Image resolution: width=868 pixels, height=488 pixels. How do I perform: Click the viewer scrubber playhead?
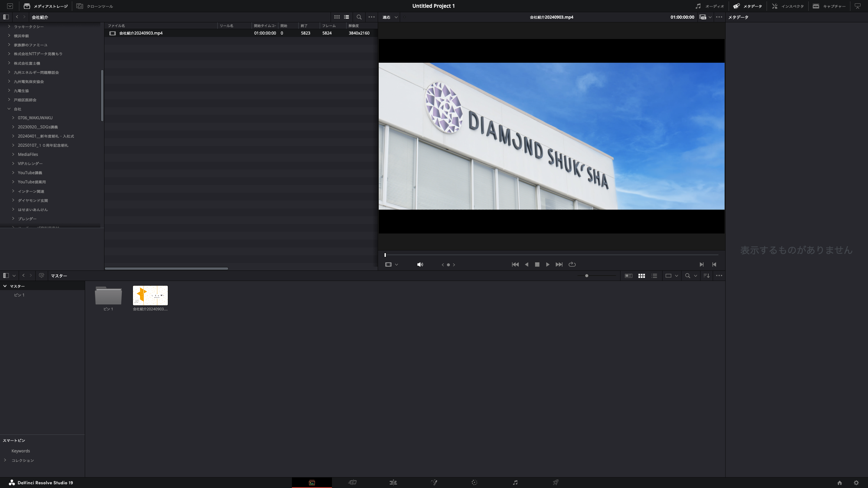pos(385,255)
